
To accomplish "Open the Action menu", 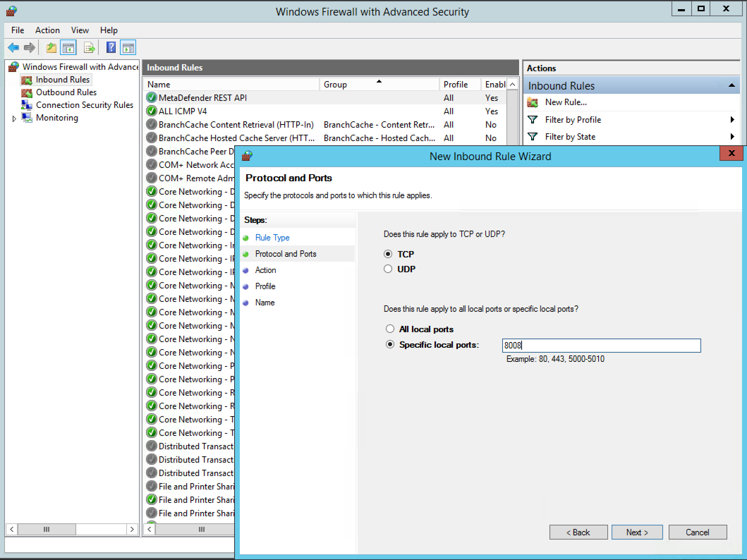I will pos(48,30).
